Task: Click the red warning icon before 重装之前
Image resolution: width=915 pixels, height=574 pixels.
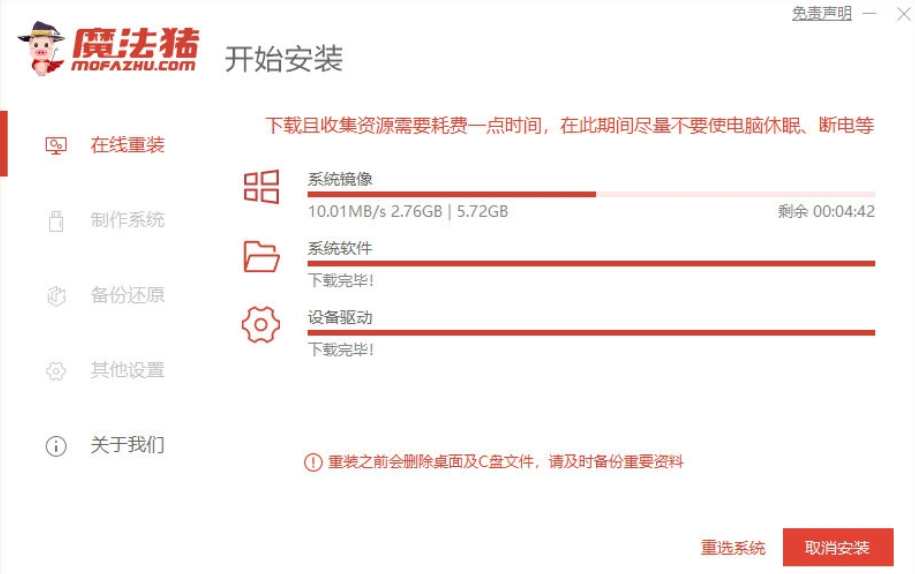Action: (313, 462)
